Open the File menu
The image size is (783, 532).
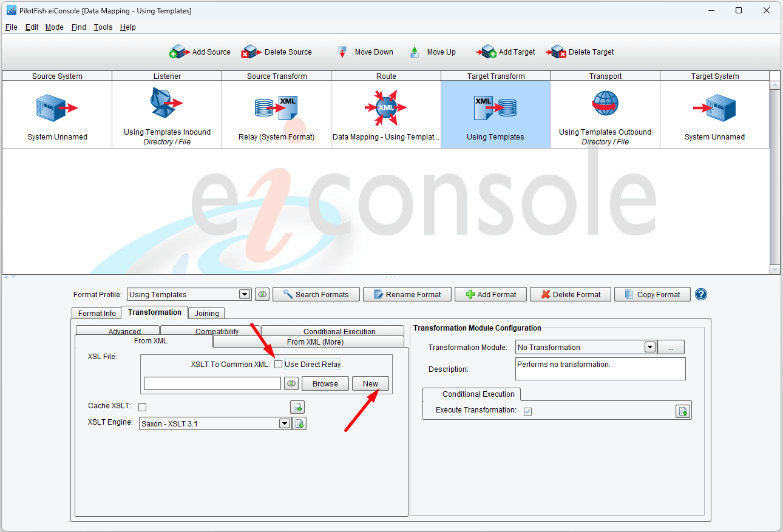coord(12,27)
